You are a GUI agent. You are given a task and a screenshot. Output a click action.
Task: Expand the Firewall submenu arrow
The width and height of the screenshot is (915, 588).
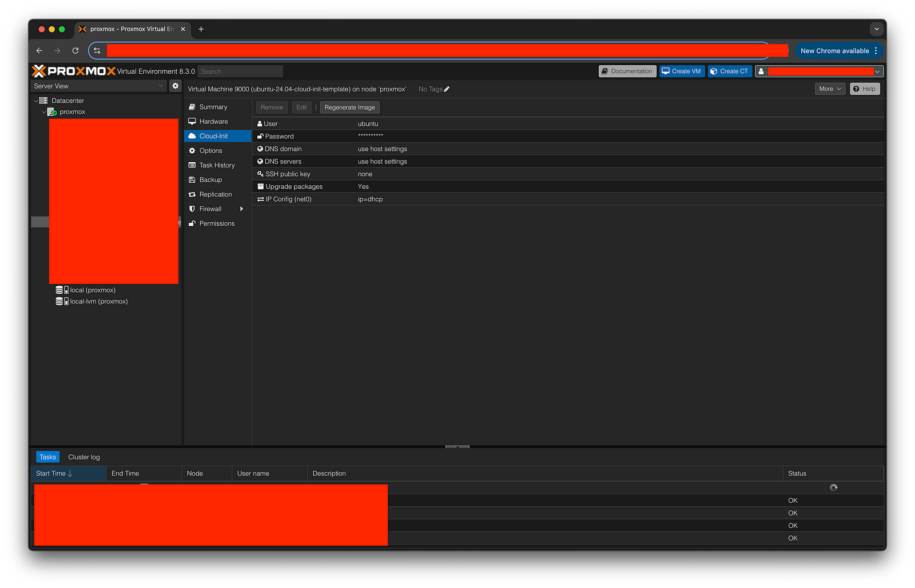[x=242, y=209]
